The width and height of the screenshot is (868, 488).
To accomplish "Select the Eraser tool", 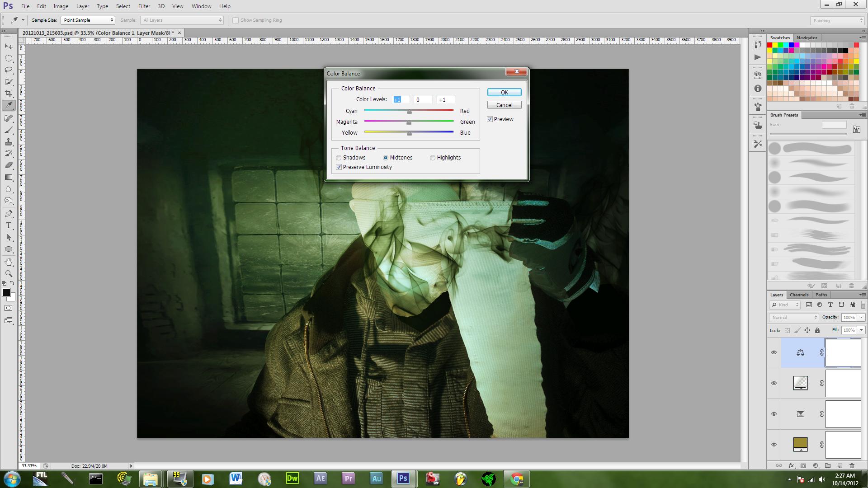I will click(9, 165).
